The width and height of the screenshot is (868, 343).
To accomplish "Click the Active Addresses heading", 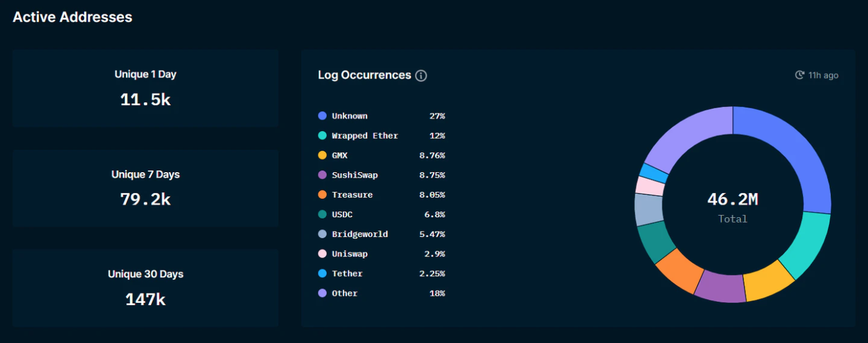I will [73, 17].
